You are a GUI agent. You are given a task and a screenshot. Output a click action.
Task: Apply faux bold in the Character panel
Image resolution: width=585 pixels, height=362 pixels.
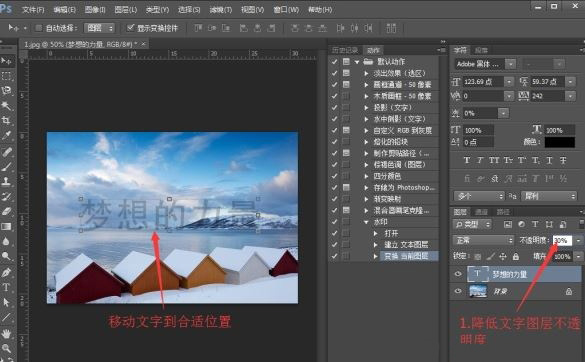click(x=466, y=160)
